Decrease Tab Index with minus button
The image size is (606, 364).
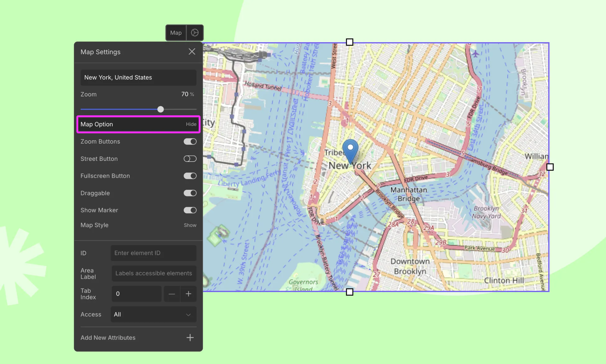click(172, 294)
